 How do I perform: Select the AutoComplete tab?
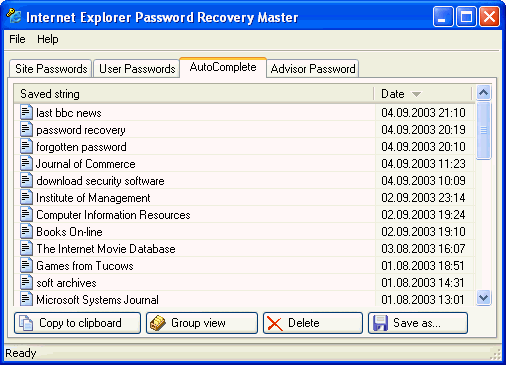(223, 67)
